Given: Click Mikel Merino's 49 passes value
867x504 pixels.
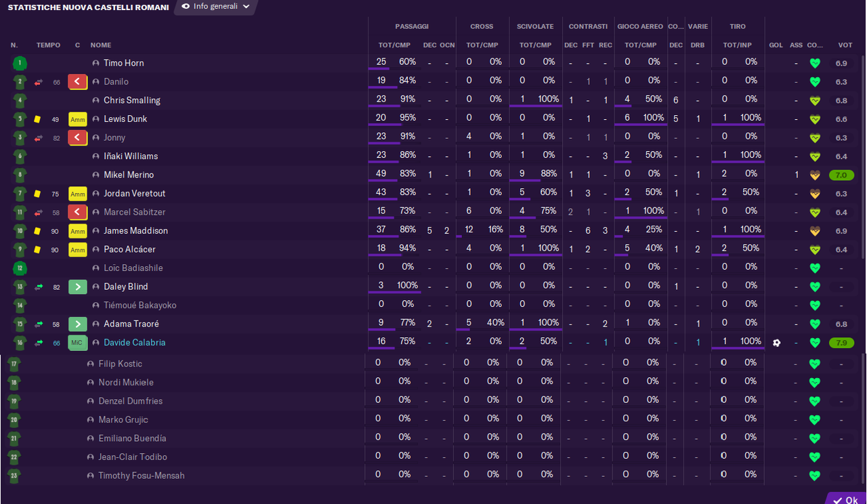Looking at the screenshot, I should [x=381, y=174].
